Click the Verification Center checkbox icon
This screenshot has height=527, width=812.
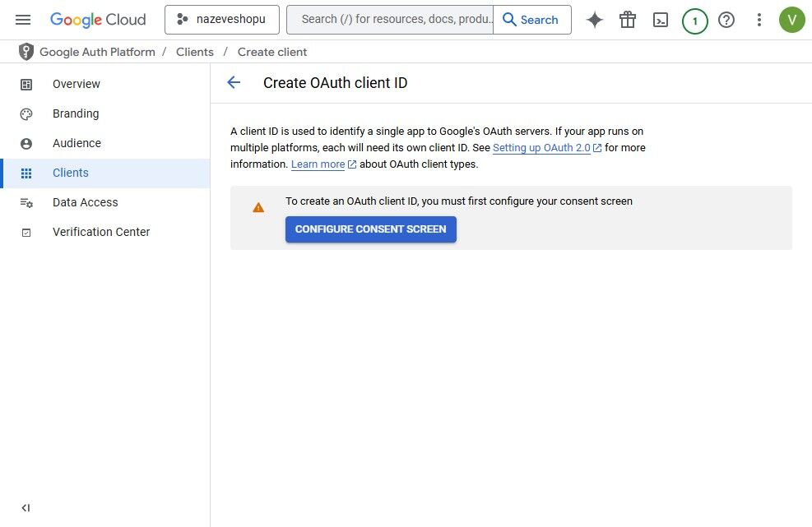coord(26,233)
